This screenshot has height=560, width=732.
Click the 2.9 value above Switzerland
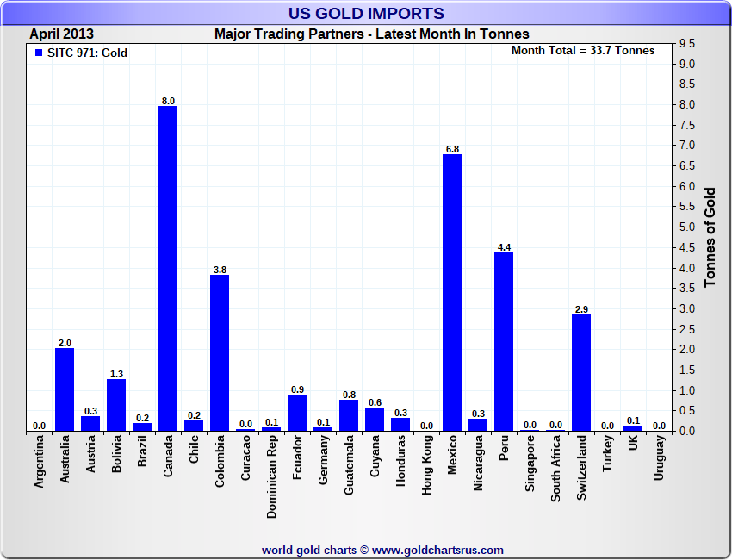click(581, 309)
